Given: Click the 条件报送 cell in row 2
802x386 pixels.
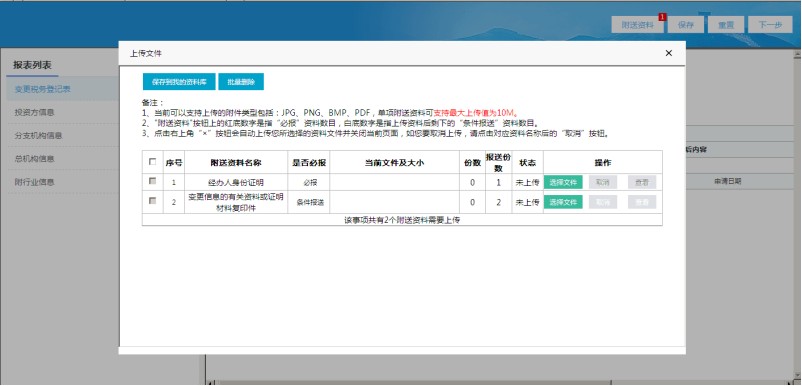Looking at the screenshot, I should [x=309, y=202].
